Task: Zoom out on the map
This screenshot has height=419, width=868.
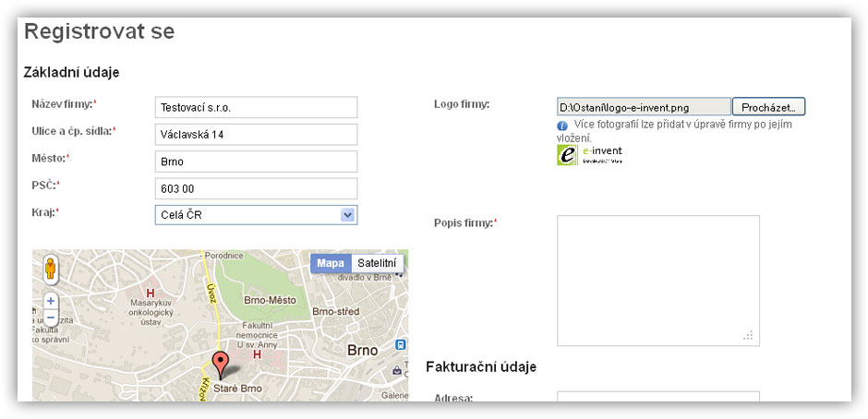Action: pos(51,317)
